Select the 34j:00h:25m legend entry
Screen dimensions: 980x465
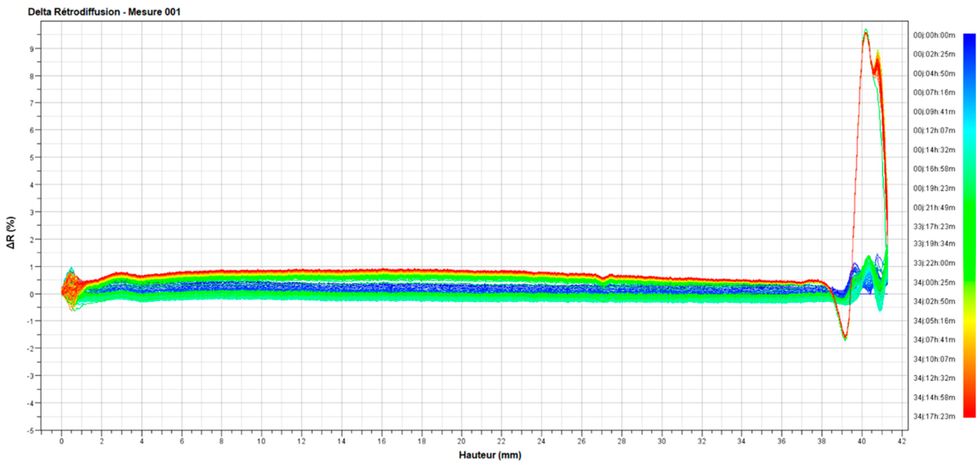pos(934,283)
